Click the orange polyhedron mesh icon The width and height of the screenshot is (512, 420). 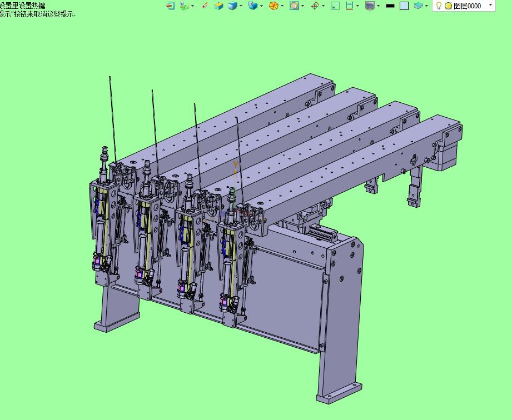point(274,6)
